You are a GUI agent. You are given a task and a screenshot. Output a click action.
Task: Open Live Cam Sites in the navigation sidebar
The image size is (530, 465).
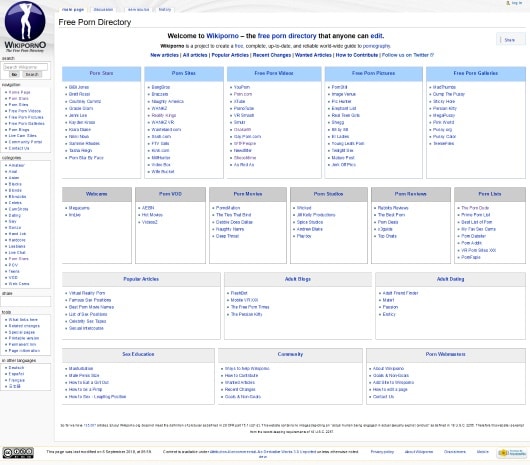[22, 136]
